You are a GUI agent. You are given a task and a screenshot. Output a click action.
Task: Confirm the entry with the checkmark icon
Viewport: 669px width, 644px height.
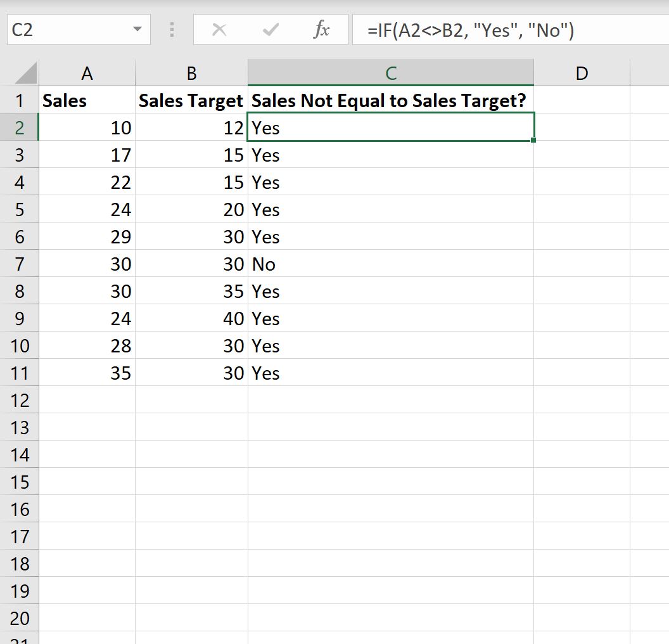[x=271, y=29]
